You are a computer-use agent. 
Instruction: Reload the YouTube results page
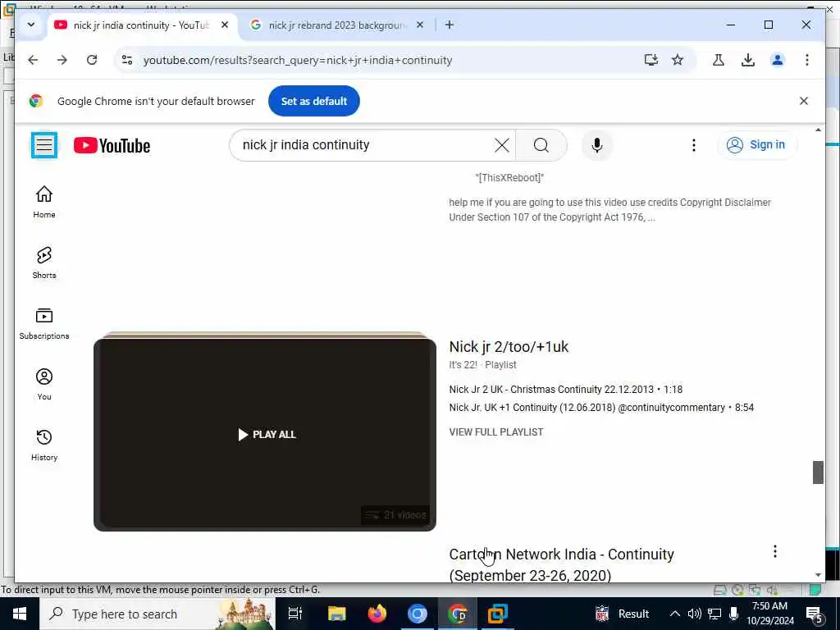tap(92, 60)
